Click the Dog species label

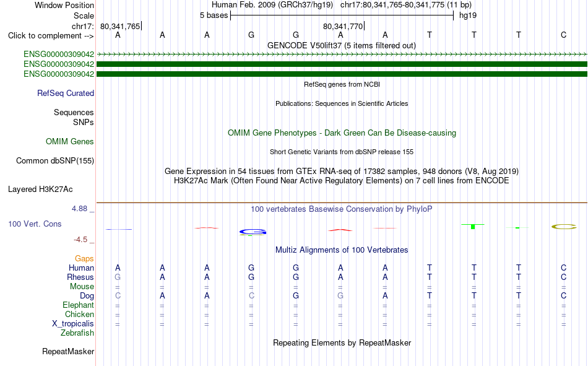[x=87, y=296]
